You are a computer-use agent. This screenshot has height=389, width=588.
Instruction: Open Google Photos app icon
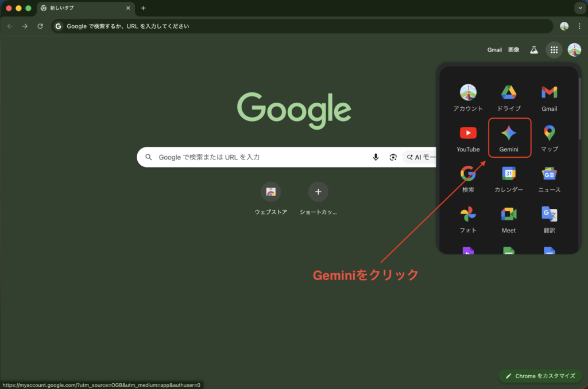[468, 219]
